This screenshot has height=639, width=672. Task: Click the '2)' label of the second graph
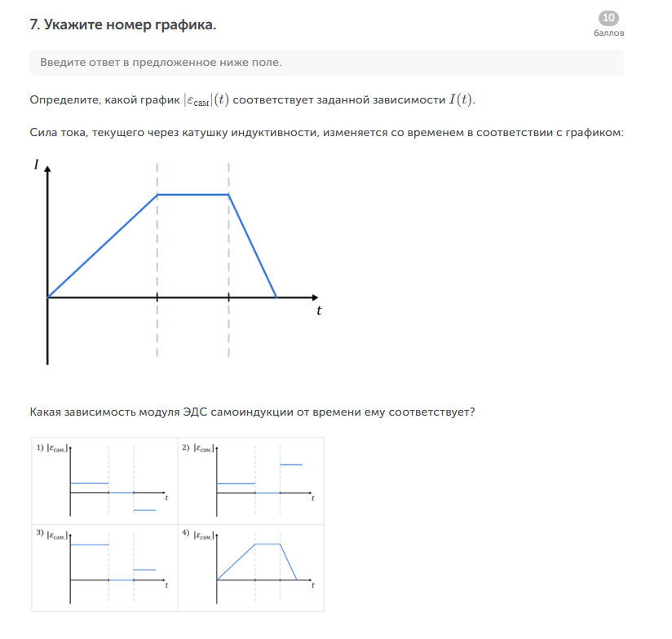tap(186, 447)
